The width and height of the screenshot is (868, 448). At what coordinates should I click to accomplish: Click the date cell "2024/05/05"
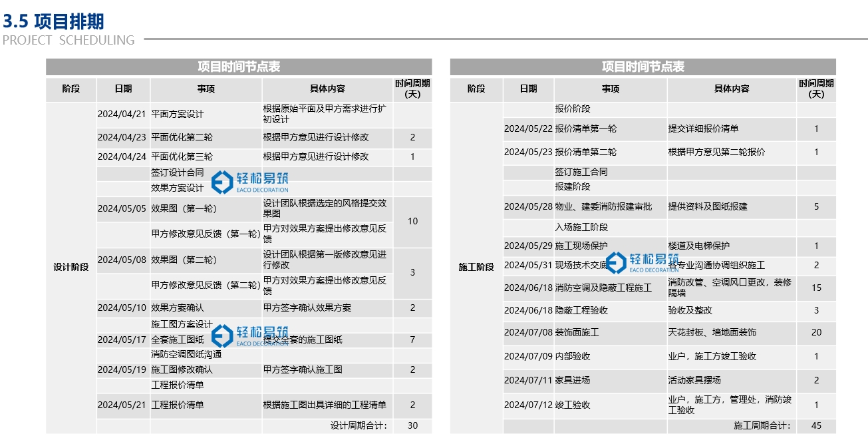tap(122, 209)
